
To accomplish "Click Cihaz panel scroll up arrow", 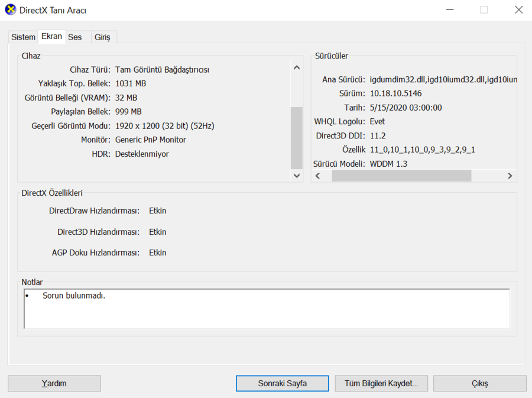I will click(297, 67).
